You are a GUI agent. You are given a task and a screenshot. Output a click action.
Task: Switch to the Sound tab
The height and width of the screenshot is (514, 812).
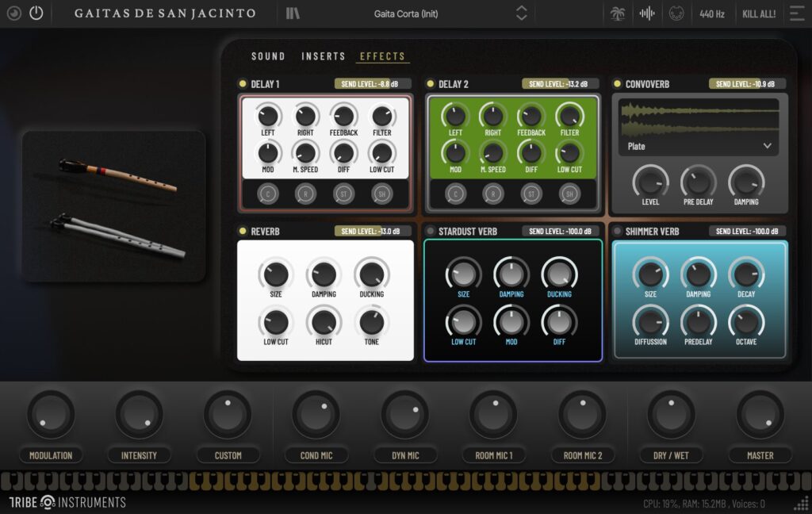[x=268, y=56]
